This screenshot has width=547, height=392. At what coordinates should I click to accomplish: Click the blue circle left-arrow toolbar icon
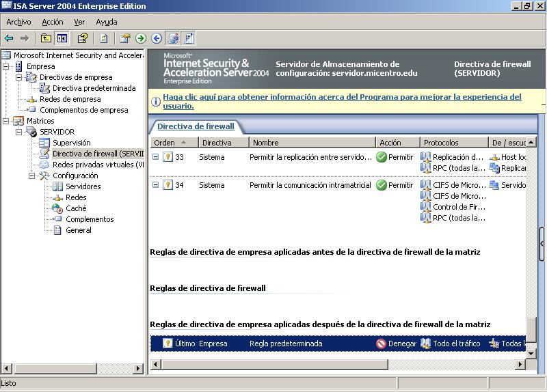pyautogui.click(x=157, y=38)
